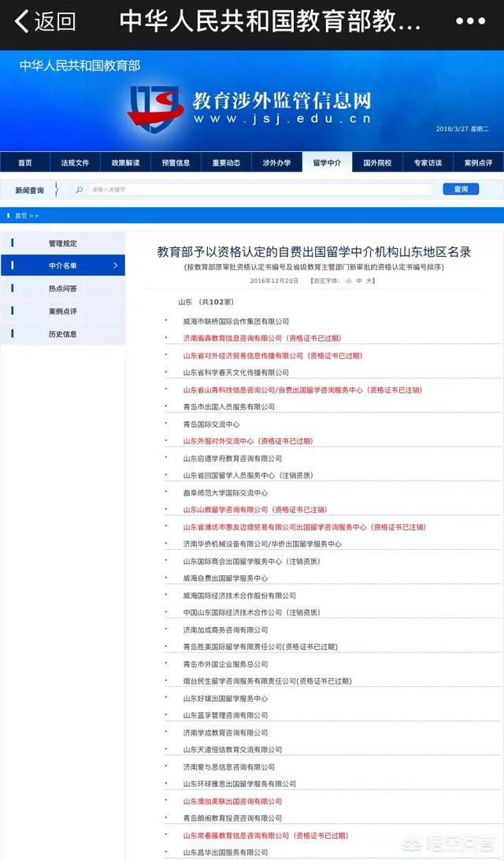
Task: Set browsing font size to 小
Action: coord(348,280)
